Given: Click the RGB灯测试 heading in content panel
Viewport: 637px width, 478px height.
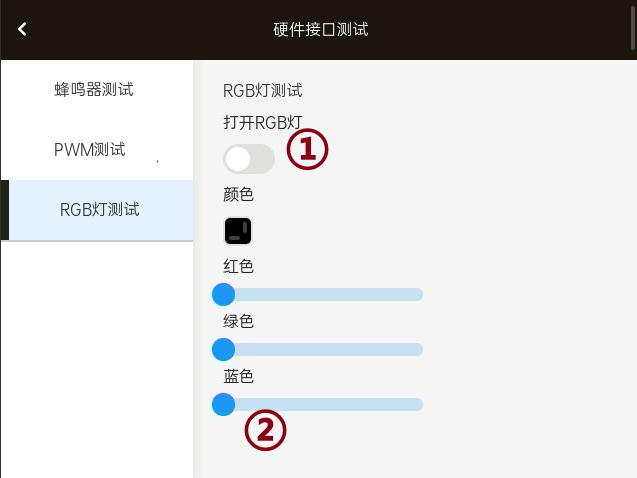Looking at the screenshot, I should [x=262, y=91].
